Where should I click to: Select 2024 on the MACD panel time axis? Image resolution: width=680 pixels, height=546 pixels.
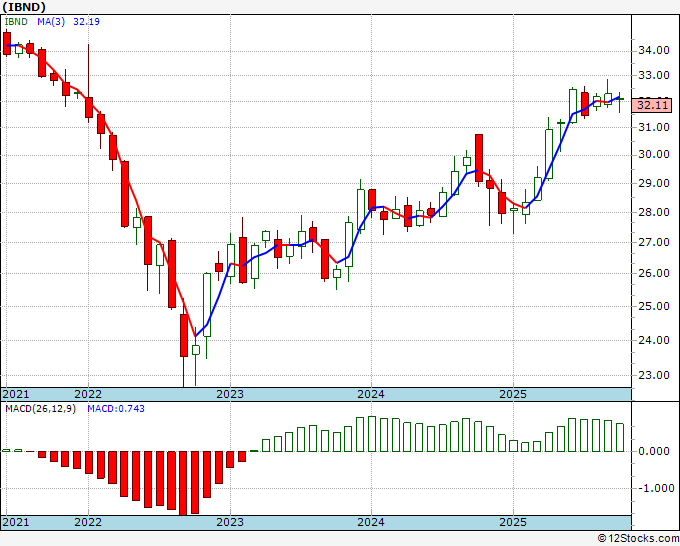click(x=371, y=522)
